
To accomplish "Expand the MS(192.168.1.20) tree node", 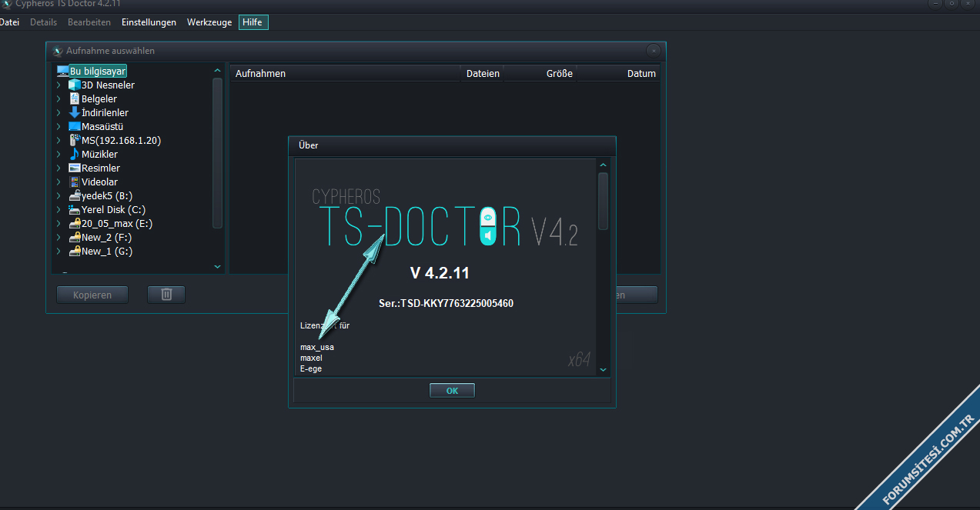I will point(59,140).
